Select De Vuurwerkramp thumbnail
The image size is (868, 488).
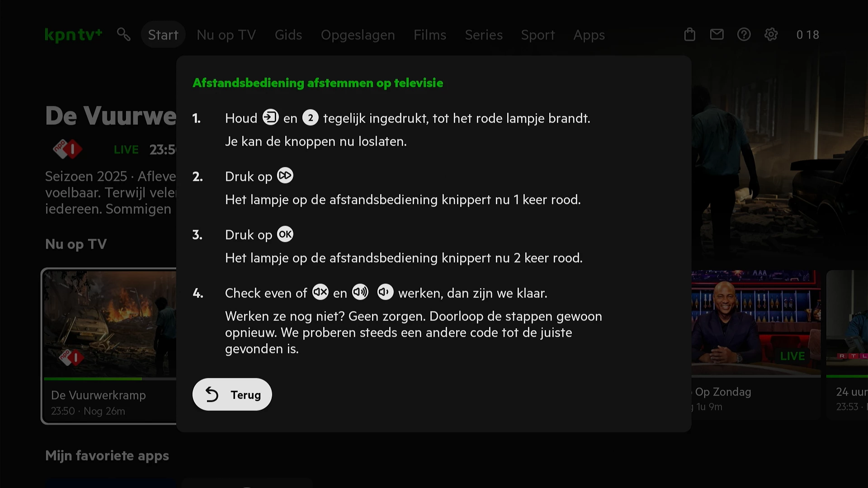tap(110, 323)
